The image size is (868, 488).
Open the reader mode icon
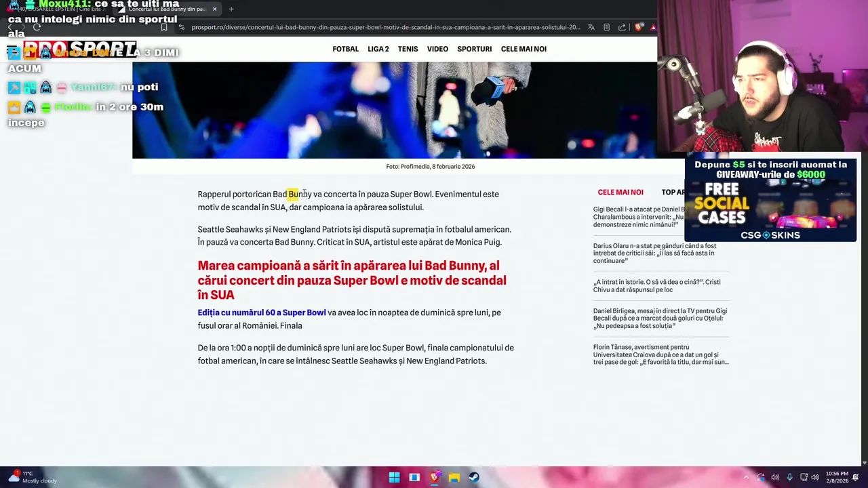click(606, 27)
